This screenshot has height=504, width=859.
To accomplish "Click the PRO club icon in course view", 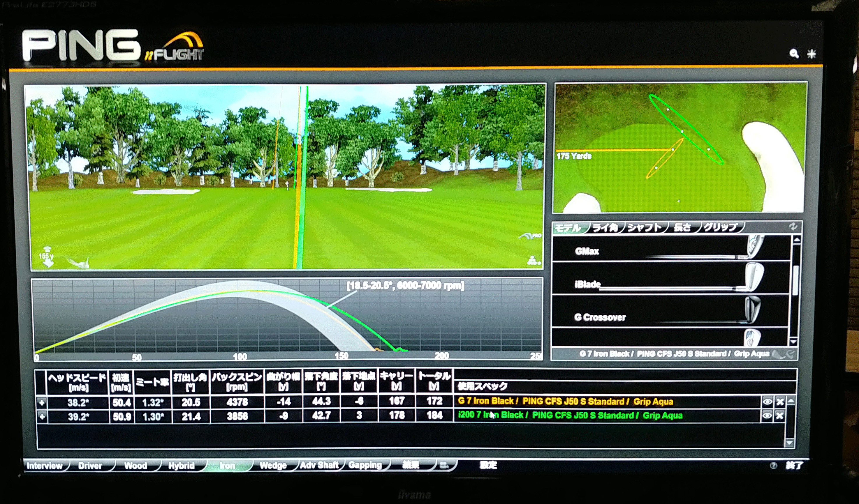I will pyautogui.click(x=530, y=236).
